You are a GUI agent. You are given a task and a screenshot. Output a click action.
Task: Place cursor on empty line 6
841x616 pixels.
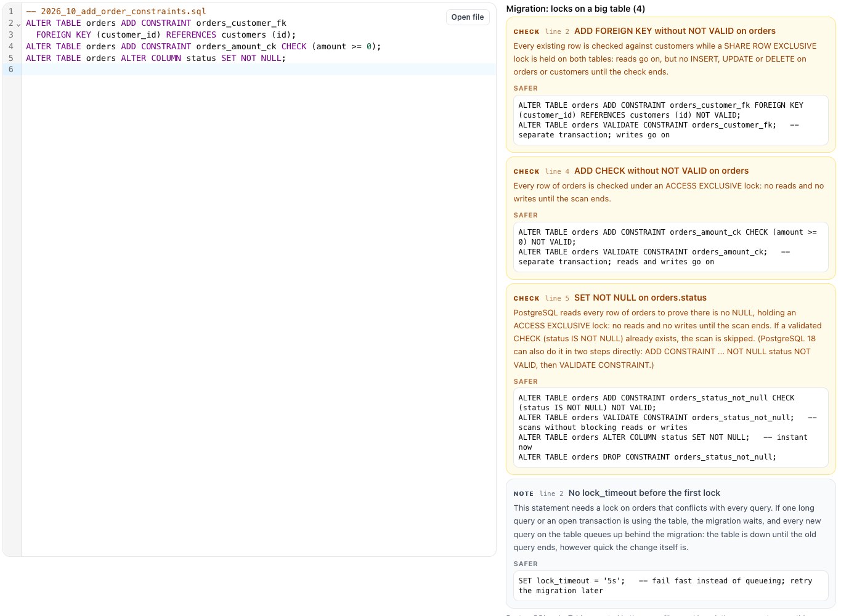pyautogui.click(x=259, y=70)
